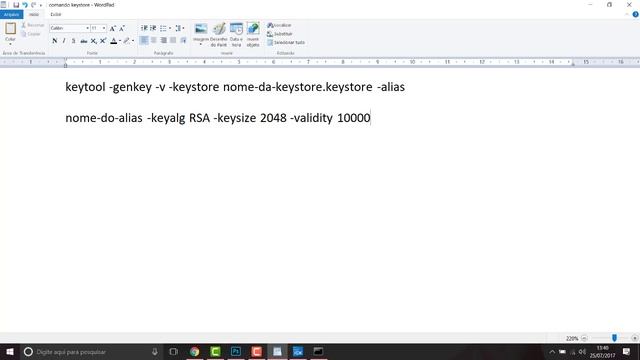Image resolution: width=640 pixels, height=360 pixels.
Task: Click the taskbar search box
Action: click(92, 351)
